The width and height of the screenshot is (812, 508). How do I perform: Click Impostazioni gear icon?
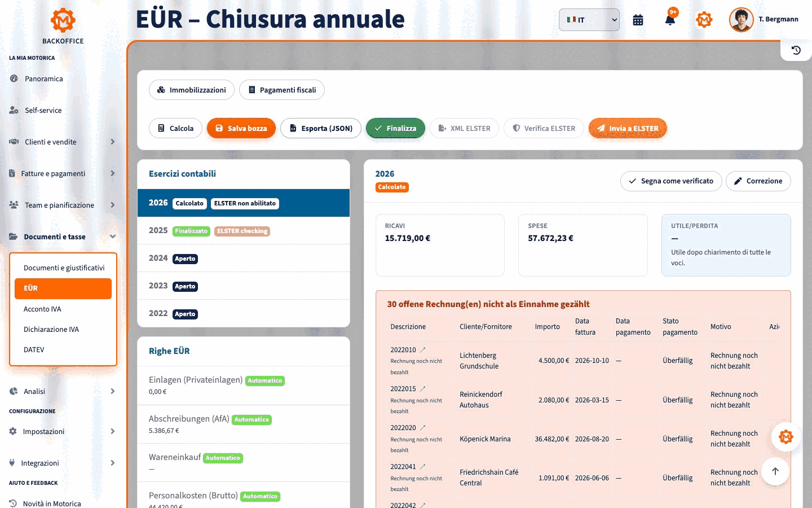tap(13, 431)
